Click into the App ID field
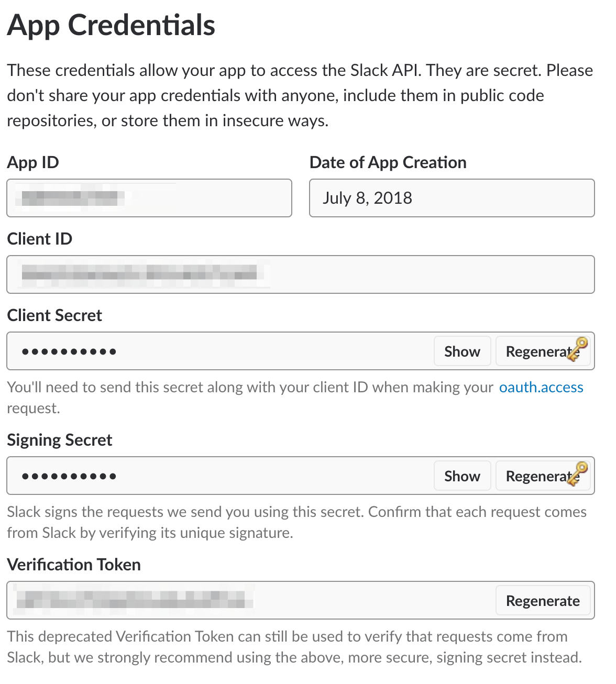The width and height of the screenshot is (616, 684). (x=149, y=198)
